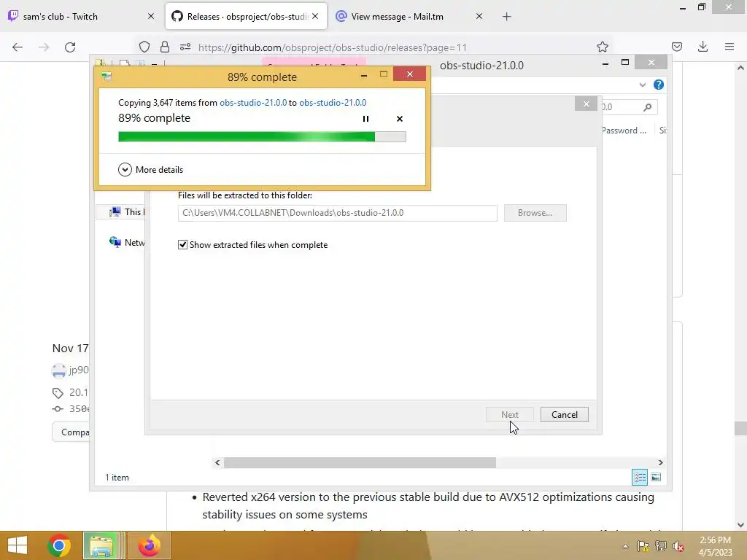747x560 pixels.
Task: Click the copy progress bar
Action: click(x=262, y=137)
